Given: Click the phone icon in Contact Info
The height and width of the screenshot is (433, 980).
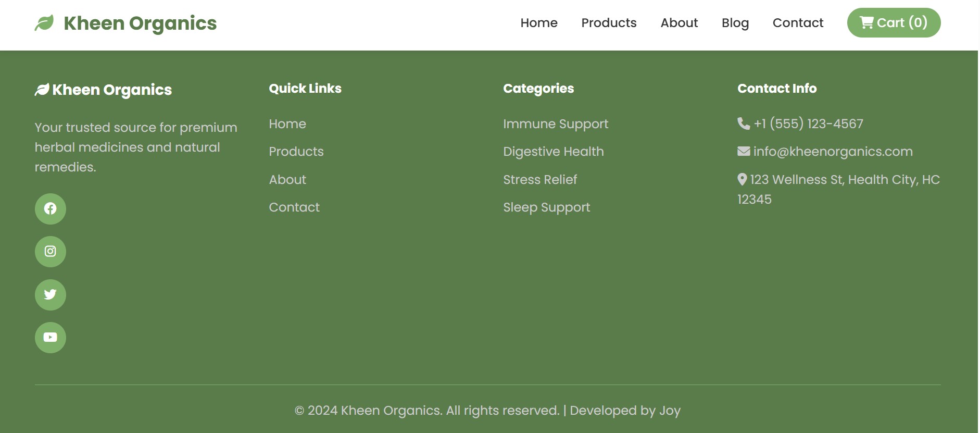Looking at the screenshot, I should click(744, 123).
